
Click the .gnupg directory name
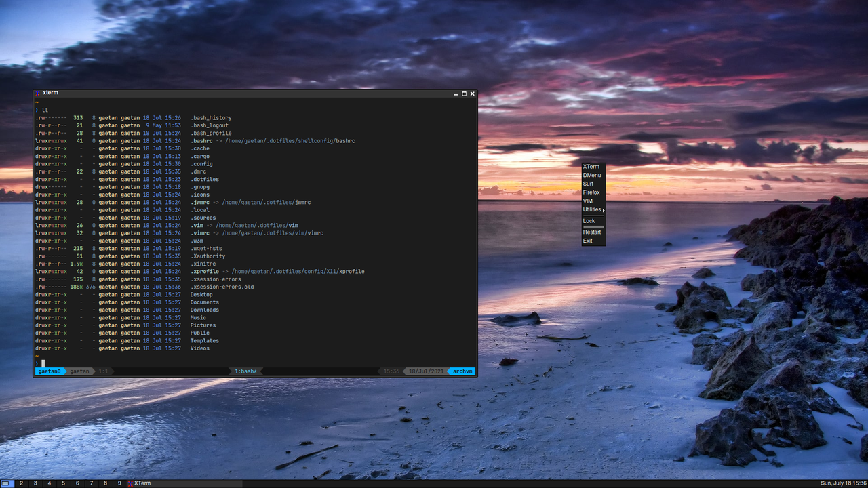coord(200,187)
